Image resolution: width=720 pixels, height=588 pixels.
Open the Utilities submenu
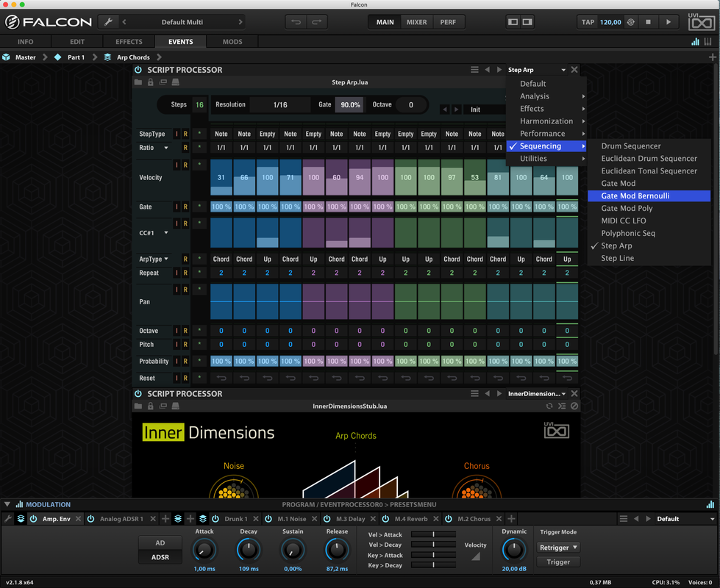546,158
